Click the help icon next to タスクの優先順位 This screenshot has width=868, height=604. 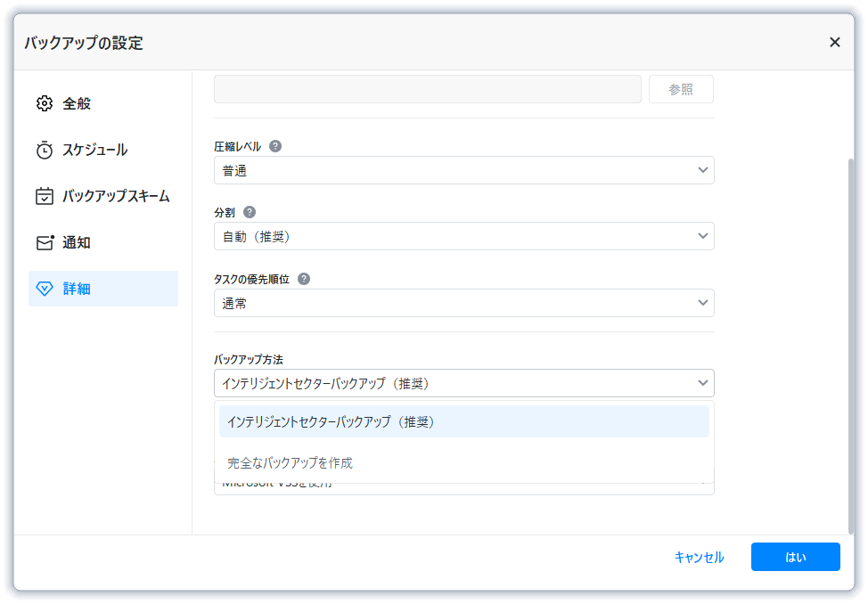(304, 279)
